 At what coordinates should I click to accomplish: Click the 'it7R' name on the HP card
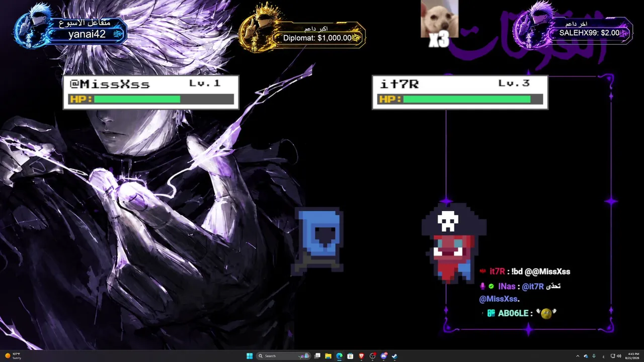[399, 84]
